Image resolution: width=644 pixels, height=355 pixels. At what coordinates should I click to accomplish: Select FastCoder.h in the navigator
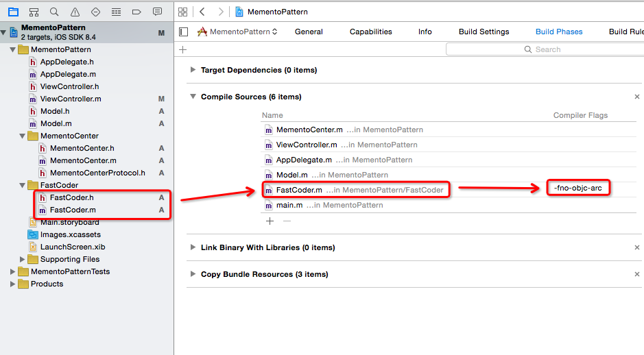pyautogui.click(x=72, y=197)
